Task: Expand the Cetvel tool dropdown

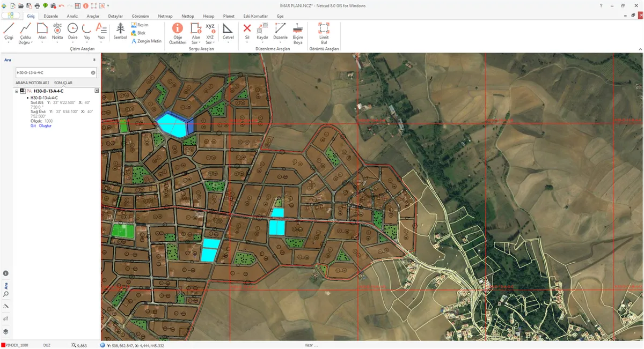Action: [x=228, y=41]
